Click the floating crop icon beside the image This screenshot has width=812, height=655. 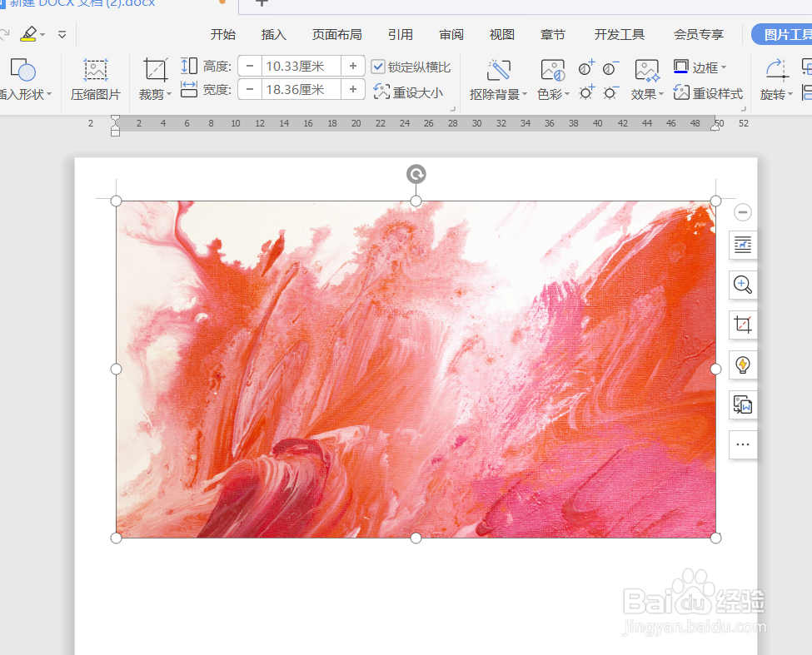[x=743, y=325]
